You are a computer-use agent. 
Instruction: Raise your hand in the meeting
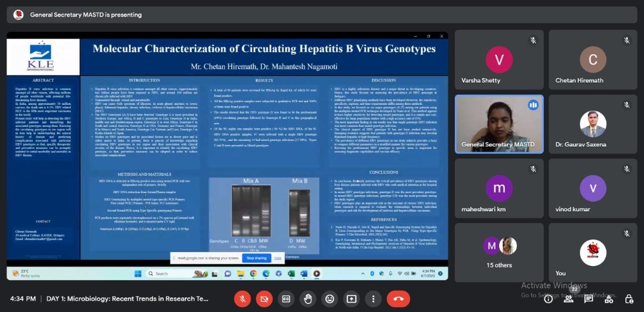pyautogui.click(x=307, y=299)
